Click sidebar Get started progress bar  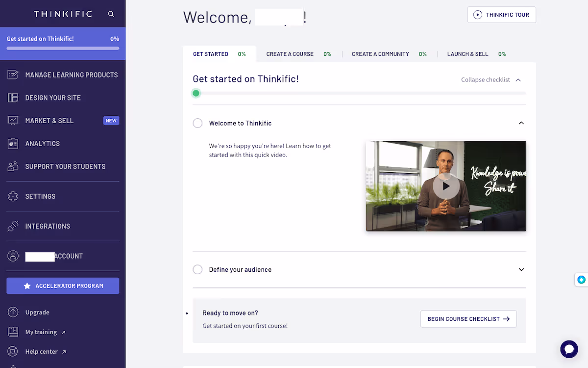click(63, 48)
